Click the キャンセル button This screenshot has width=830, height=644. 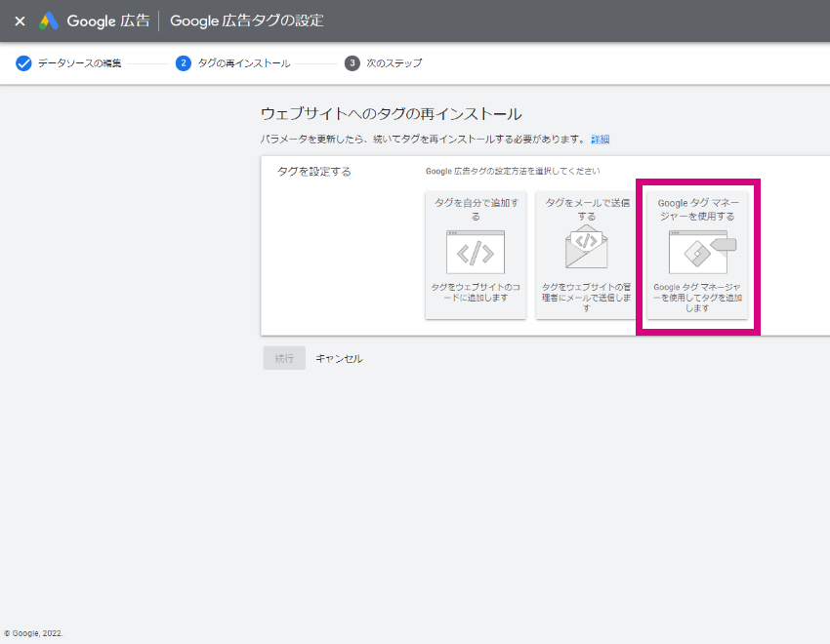pyautogui.click(x=339, y=358)
